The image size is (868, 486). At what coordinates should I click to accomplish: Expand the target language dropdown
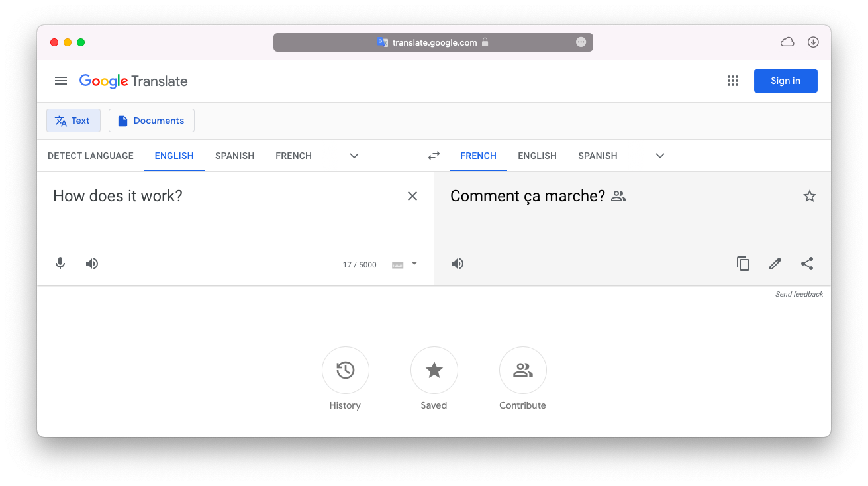659,155
